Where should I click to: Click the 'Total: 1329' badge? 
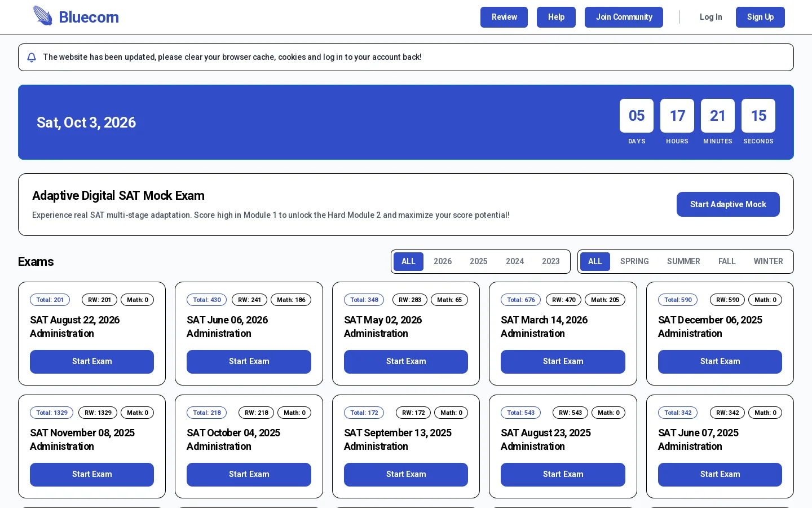[52, 413]
